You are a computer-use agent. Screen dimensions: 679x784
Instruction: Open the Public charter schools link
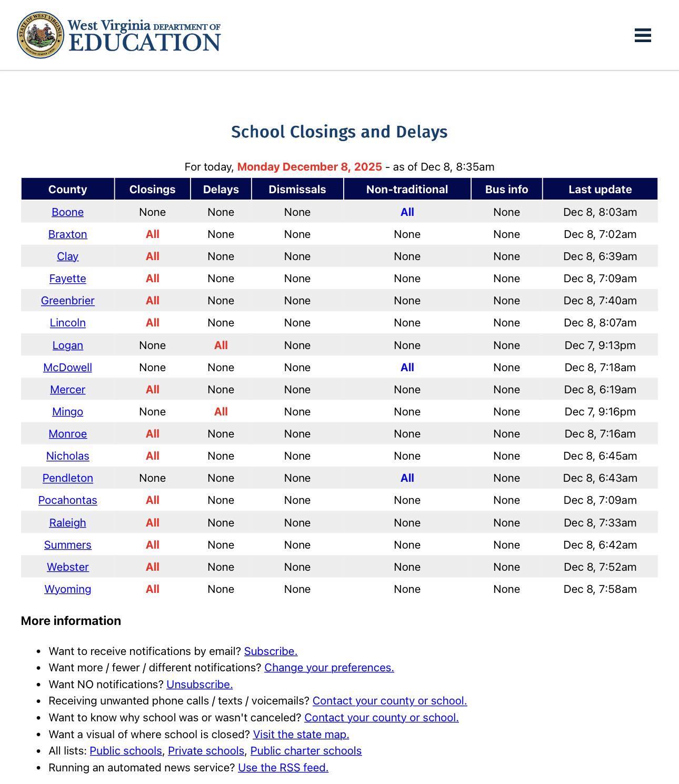(306, 751)
